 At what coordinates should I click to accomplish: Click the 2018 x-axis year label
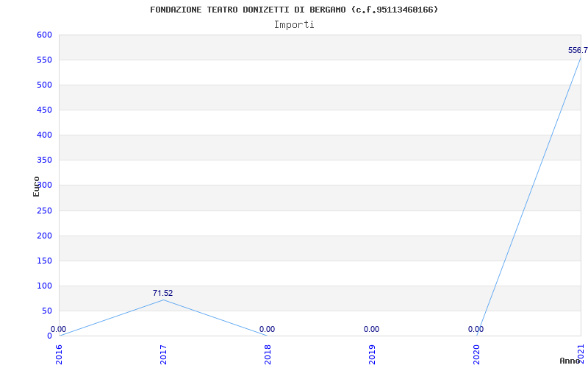point(268,355)
